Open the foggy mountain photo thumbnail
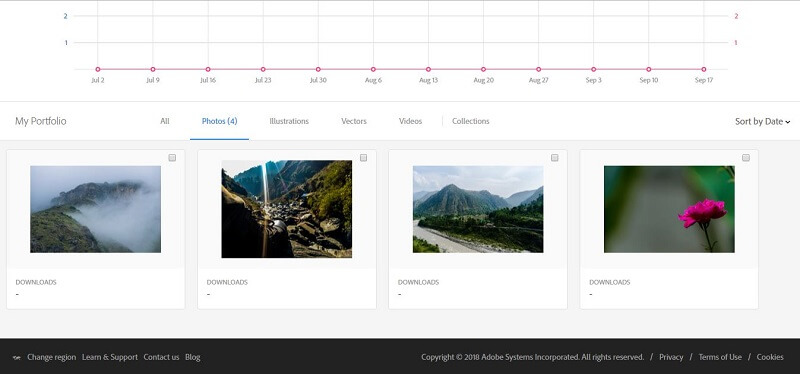Viewport: 800px width, 374px height. (95, 209)
